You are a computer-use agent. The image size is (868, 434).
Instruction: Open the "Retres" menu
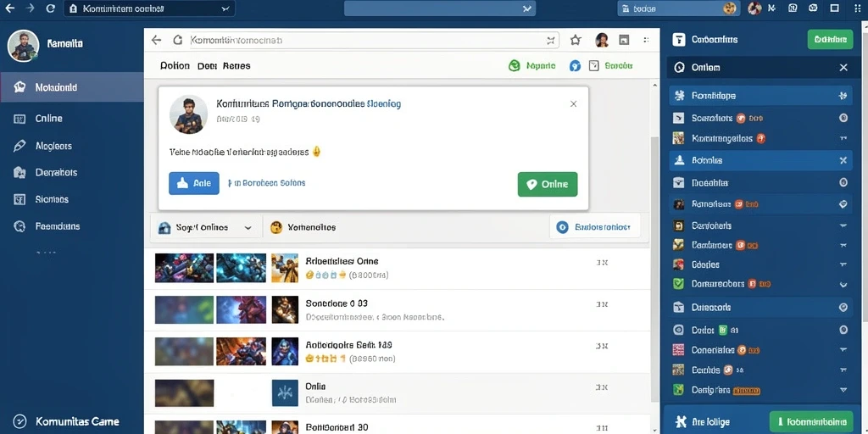click(x=236, y=66)
